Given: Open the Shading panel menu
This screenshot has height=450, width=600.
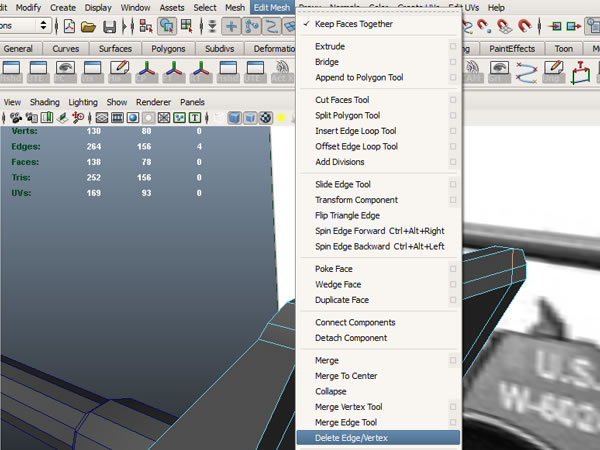Looking at the screenshot, I should pos(44,102).
